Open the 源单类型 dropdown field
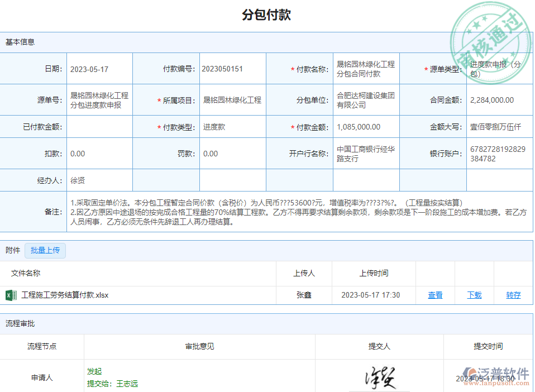The height and width of the screenshot is (392, 535). (499, 69)
